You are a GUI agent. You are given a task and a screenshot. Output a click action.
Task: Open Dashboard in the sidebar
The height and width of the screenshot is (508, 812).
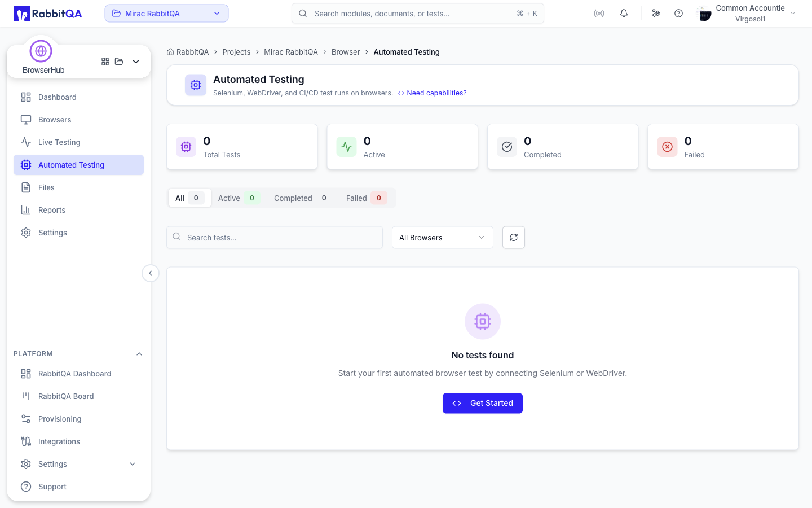pos(78,97)
